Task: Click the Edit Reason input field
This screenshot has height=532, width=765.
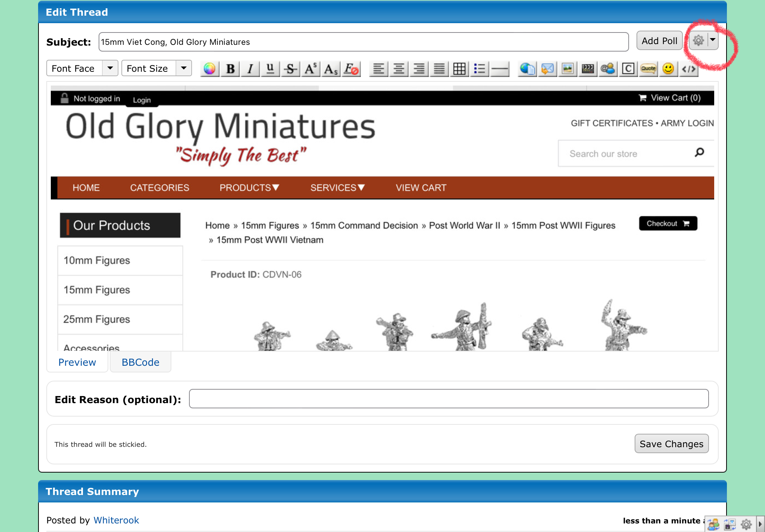Action: click(449, 399)
